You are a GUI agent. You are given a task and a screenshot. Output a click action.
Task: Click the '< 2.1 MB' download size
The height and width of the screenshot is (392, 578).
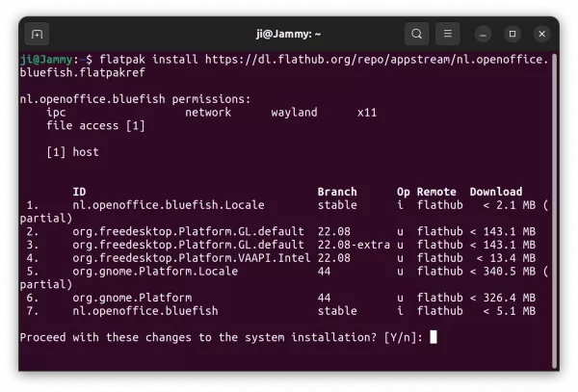click(x=509, y=205)
